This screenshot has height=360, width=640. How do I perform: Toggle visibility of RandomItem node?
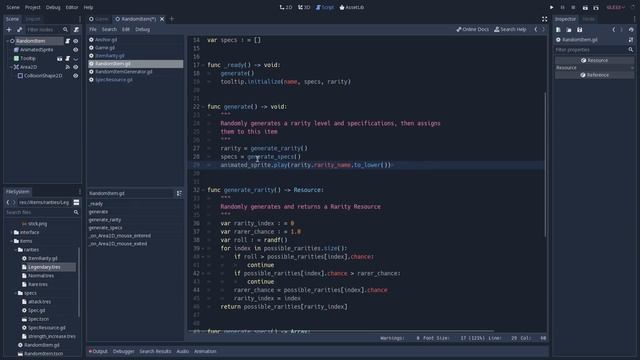point(76,41)
